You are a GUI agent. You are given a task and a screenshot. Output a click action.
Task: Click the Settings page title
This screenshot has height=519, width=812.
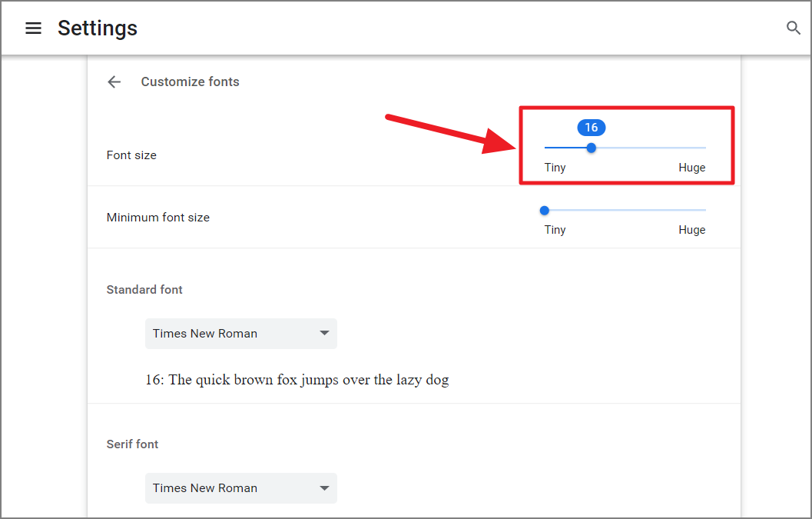98,28
